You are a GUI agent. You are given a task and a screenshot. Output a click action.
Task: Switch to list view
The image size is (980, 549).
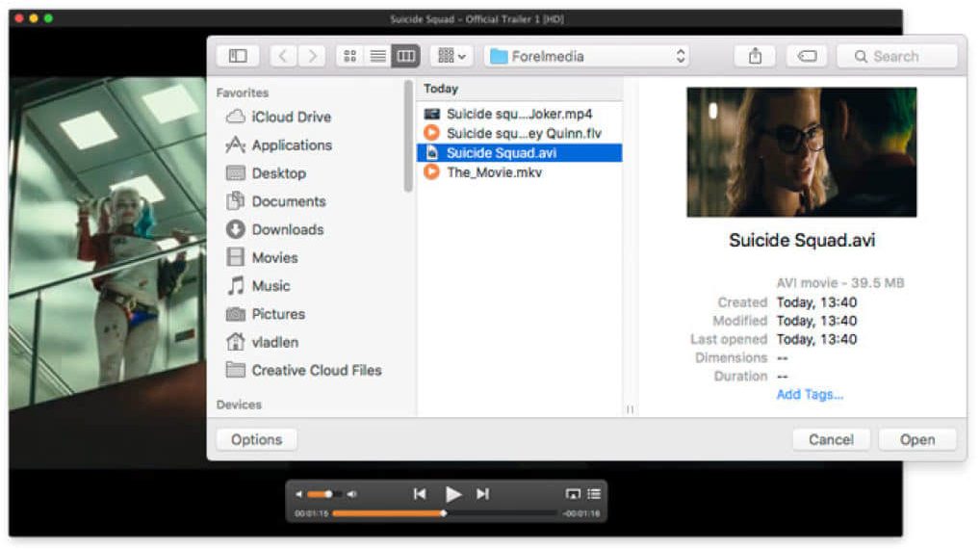tap(377, 57)
